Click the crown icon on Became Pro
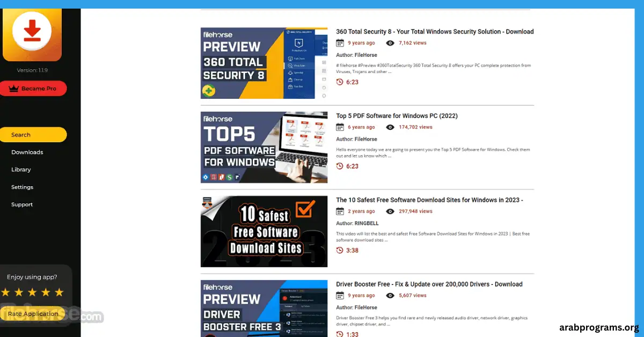Screen dimensions: 644x337 13,89
